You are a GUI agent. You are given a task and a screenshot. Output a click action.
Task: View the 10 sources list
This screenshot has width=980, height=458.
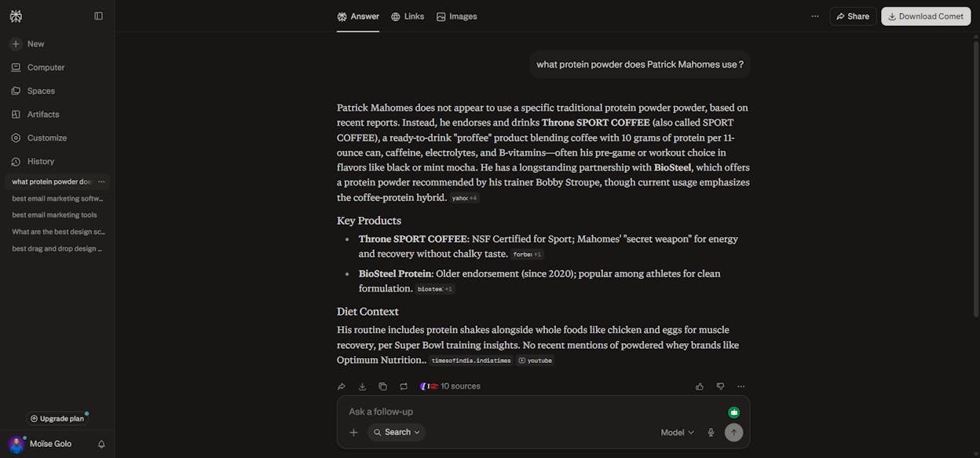[450, 387]
